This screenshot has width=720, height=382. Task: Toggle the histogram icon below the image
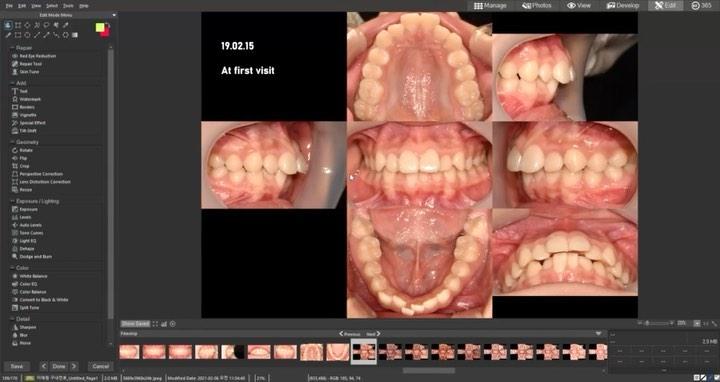click(x=164, y=324)
